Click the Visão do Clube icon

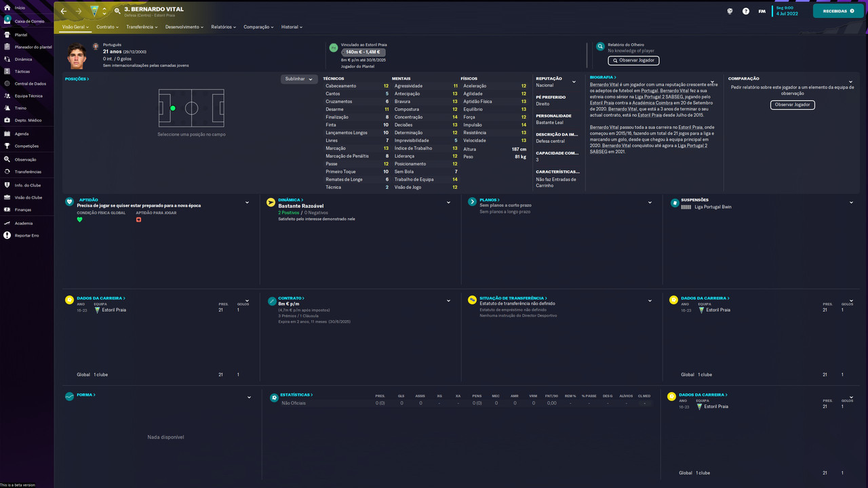(7, 197)
